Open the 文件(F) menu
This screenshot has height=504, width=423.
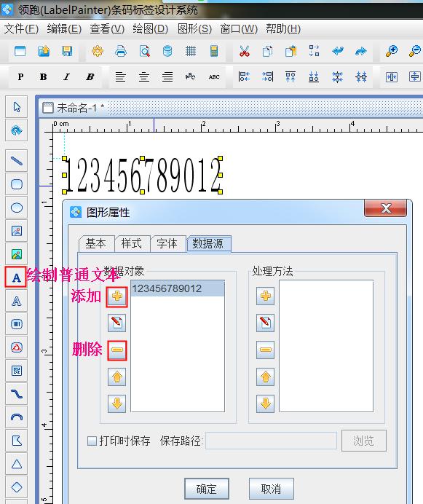[x=21, y=29]
